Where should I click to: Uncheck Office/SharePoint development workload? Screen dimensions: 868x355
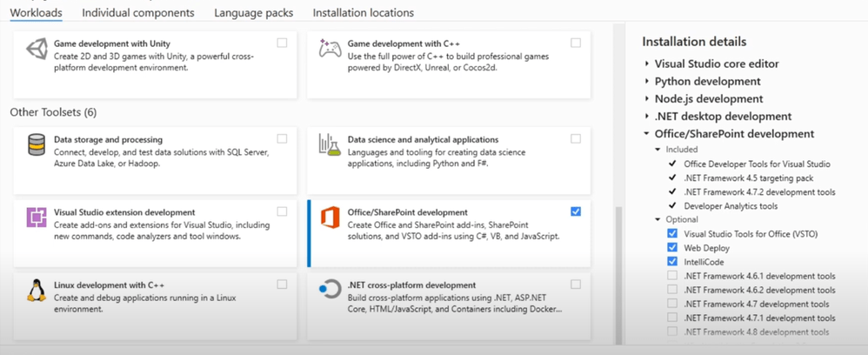576,211
